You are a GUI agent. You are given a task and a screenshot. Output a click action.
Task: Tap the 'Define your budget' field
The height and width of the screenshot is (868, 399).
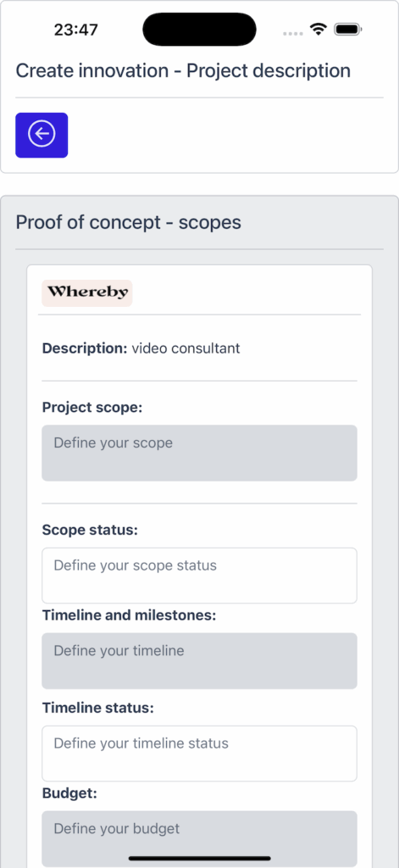pos(199,838)
